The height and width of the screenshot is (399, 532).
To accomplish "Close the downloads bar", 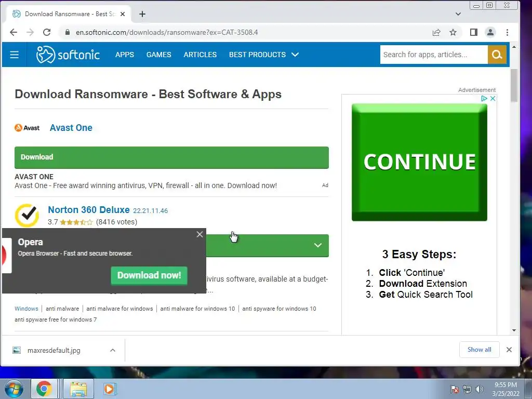I will pos(509,350).
